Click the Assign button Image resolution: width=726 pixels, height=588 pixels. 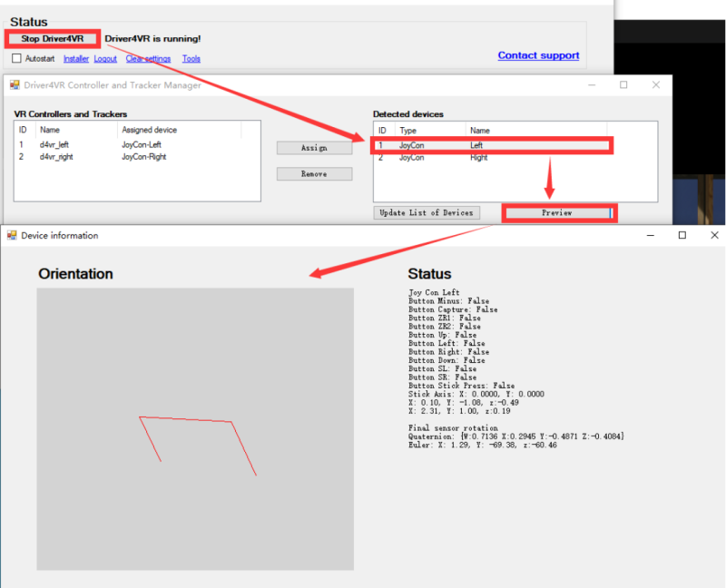[x=314, y=148]
